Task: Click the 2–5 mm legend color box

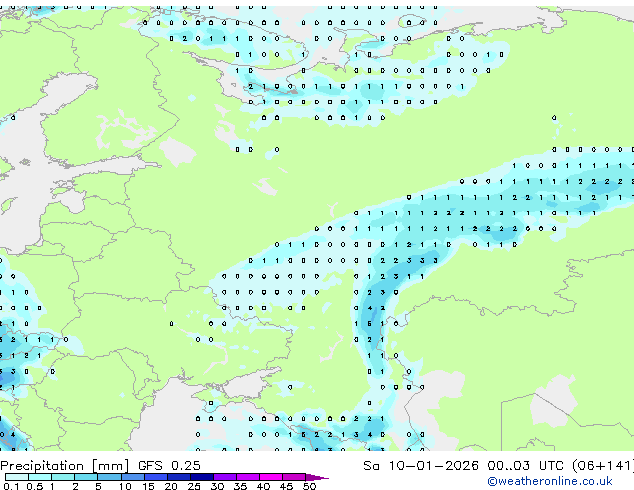Action: [x=86, y=477]
